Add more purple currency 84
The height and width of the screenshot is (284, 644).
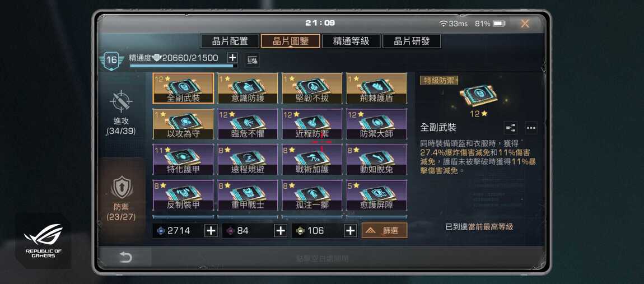(x=281, y=231)
